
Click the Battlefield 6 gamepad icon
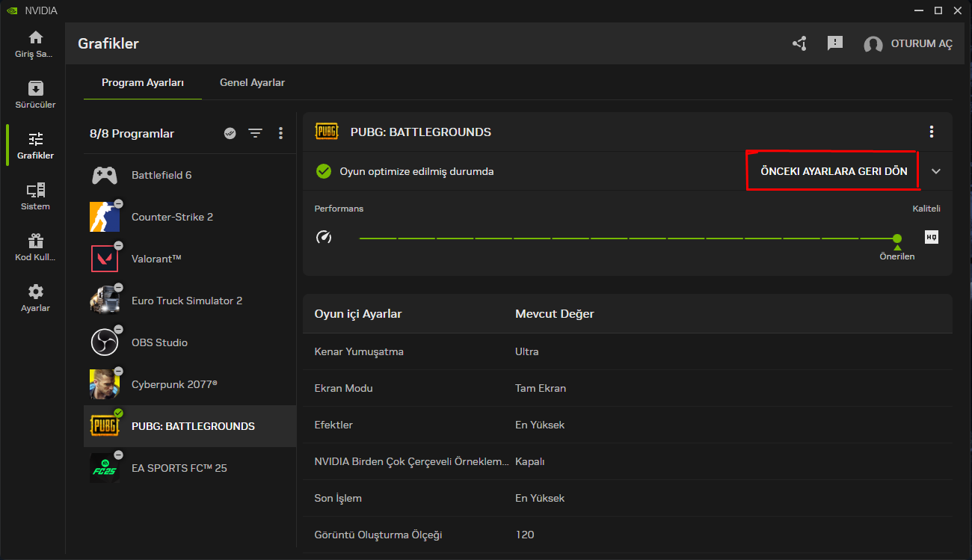[105, 175]
